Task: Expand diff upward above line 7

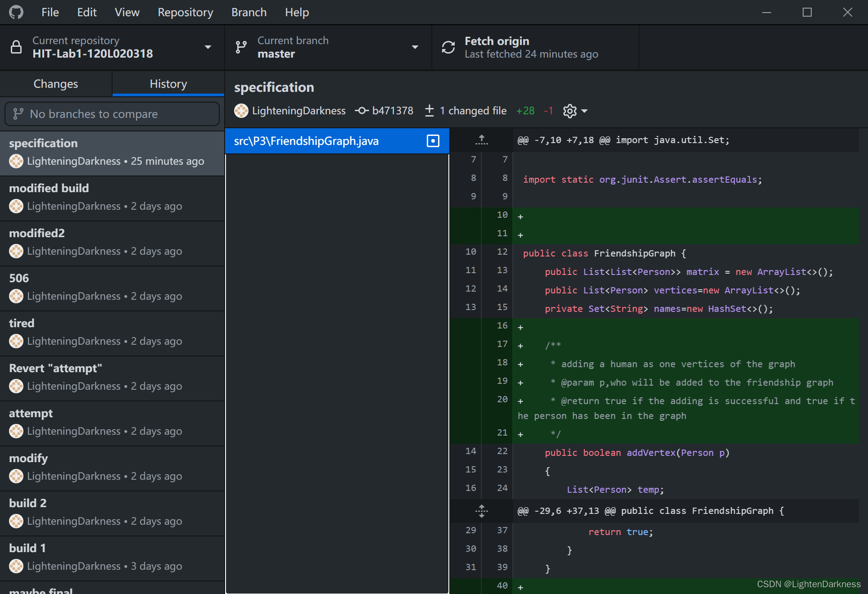Action: (481, 140)
